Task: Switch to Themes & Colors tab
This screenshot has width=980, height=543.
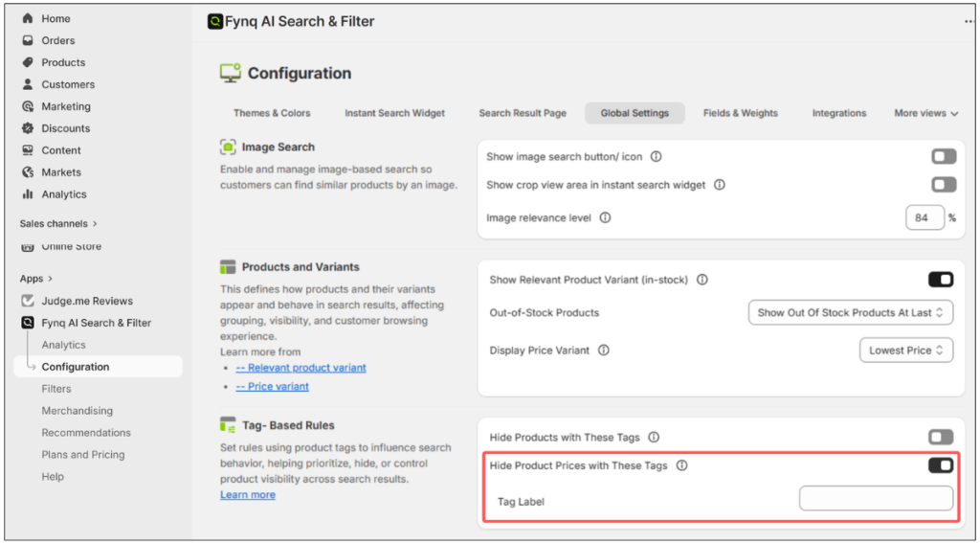Action: [272, 113]
